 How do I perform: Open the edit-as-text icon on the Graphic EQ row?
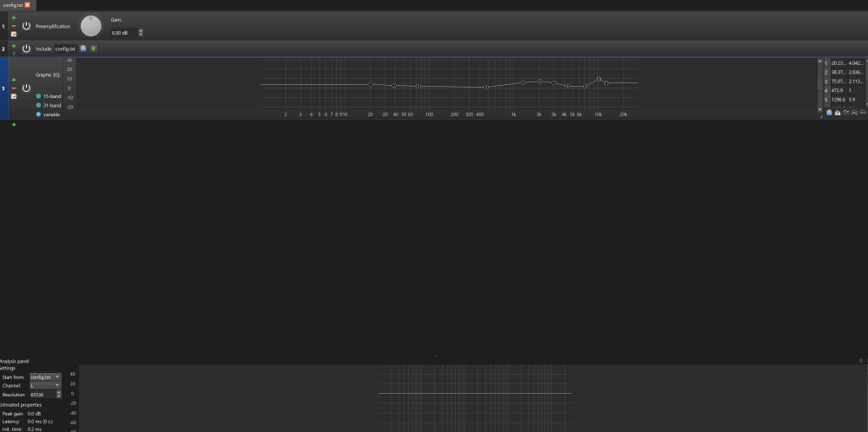click(x=14, y=96)
